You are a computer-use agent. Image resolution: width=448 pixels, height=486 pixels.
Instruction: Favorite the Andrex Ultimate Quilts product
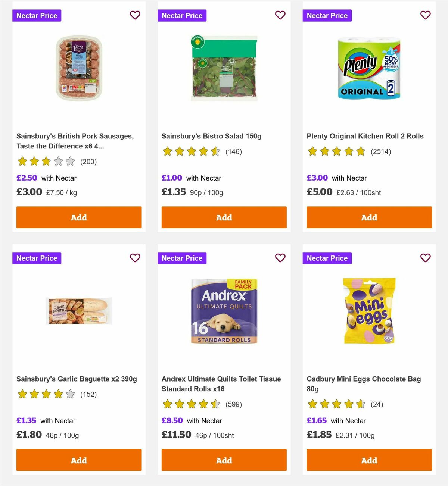280,258
